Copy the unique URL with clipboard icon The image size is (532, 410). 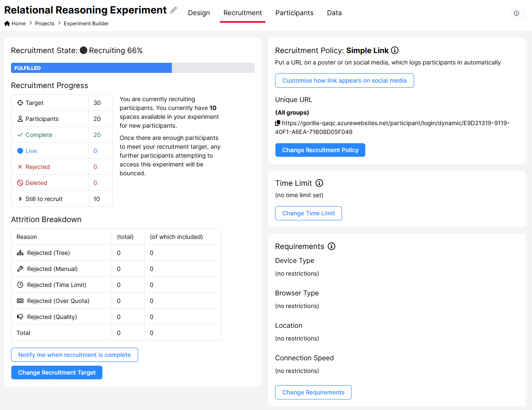pyautogui.click(x=278, y=123)
